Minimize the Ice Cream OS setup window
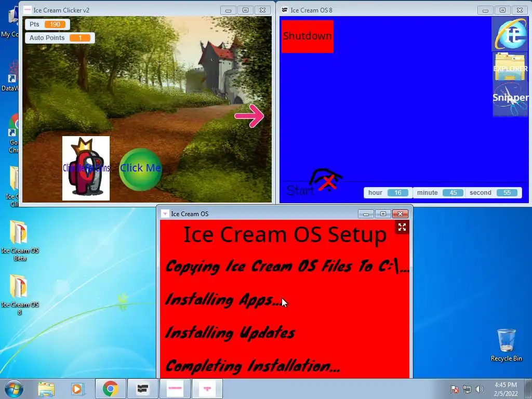 (x=366, y=214)
